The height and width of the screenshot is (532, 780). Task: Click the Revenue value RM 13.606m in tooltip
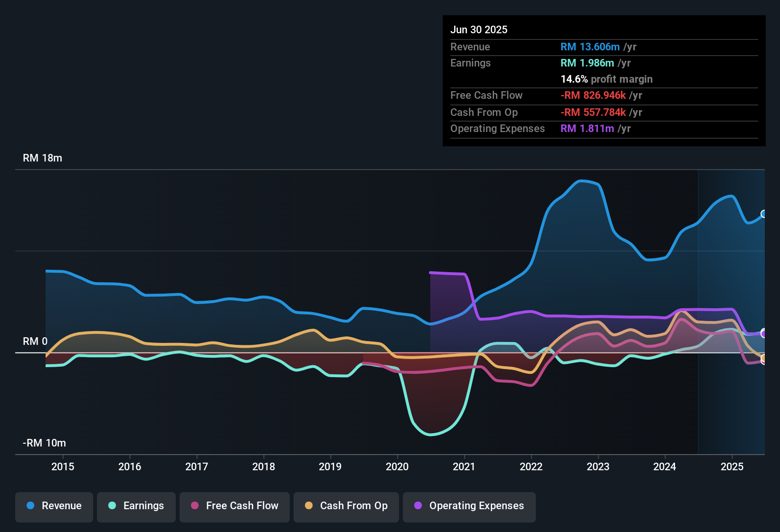(590, 47)
